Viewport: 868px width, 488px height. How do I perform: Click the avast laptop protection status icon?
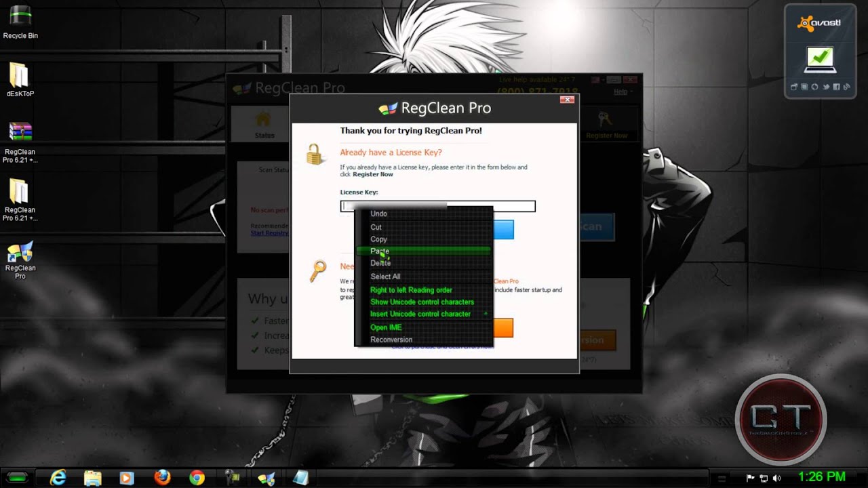pyautogui.click(x=821, y=60)
